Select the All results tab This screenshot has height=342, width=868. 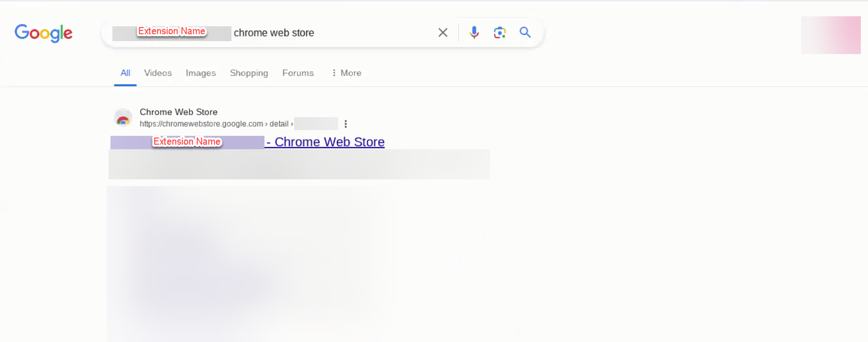tap(125, 73)
